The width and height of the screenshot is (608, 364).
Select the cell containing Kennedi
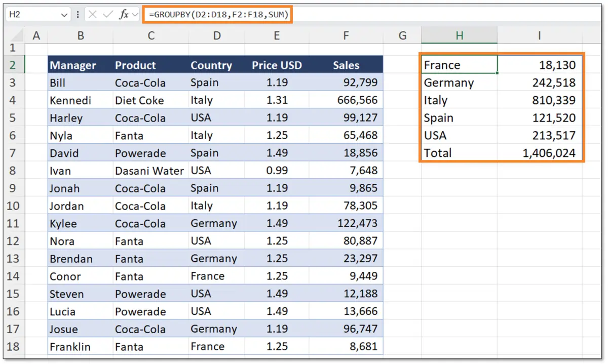point(80,100)
